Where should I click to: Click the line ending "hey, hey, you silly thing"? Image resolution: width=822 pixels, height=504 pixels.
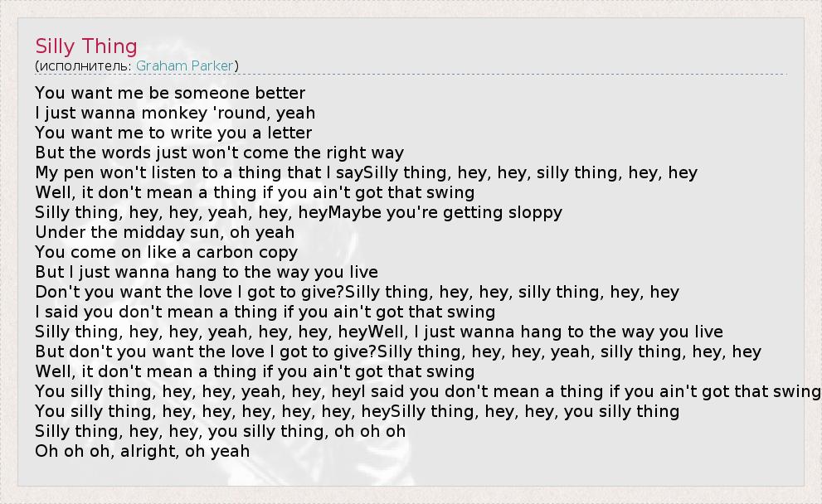[x=357, y=411]
